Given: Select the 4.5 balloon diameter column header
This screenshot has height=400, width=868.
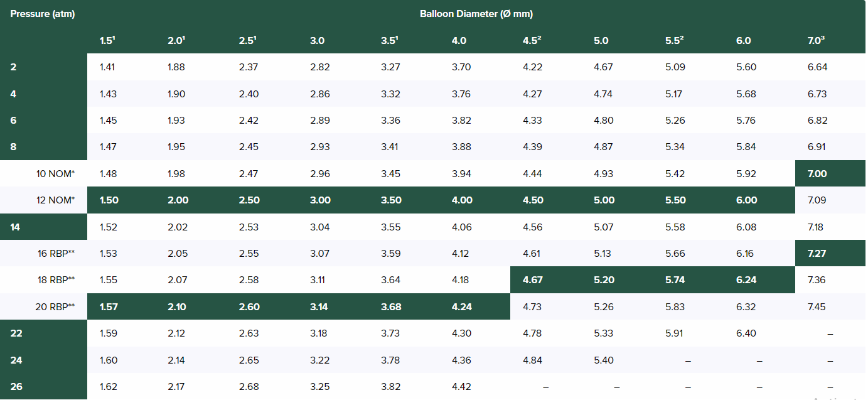Looking at the screenshot, I should [532, 41].
